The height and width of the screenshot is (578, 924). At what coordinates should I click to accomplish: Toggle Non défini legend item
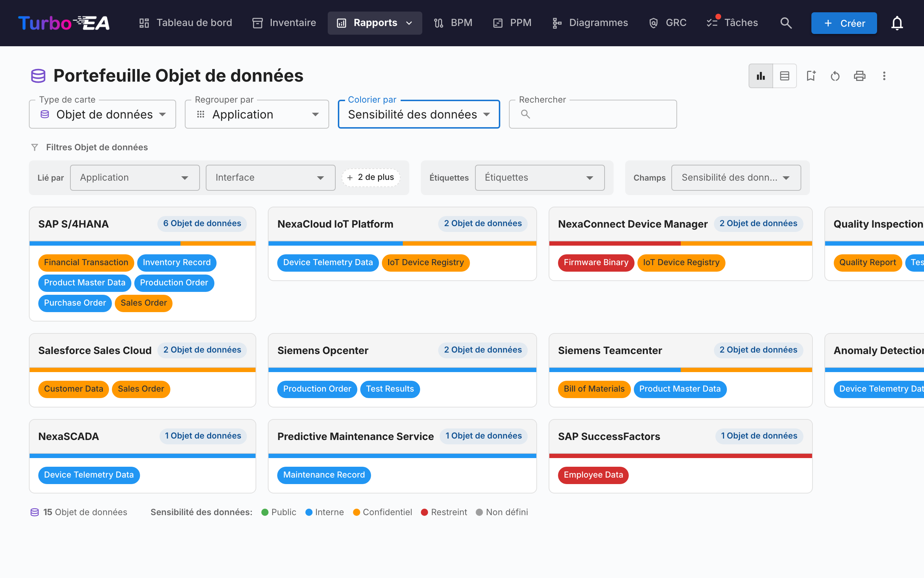point(502,512)
